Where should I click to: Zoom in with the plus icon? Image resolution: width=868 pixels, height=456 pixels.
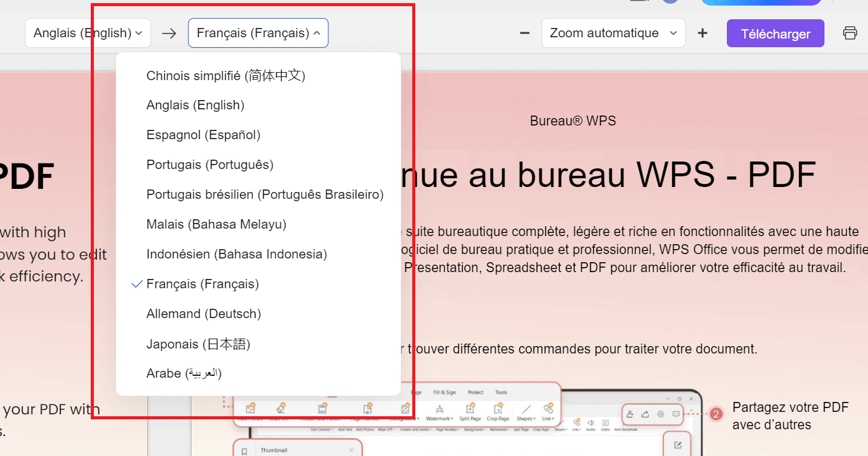pyautogui.click(x=703, y=34)
